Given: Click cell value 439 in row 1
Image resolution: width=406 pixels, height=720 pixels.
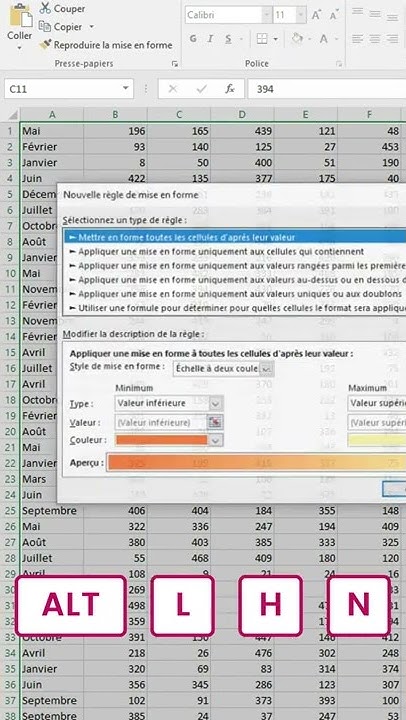Looking at the screenshot, I should coord(242,131).
